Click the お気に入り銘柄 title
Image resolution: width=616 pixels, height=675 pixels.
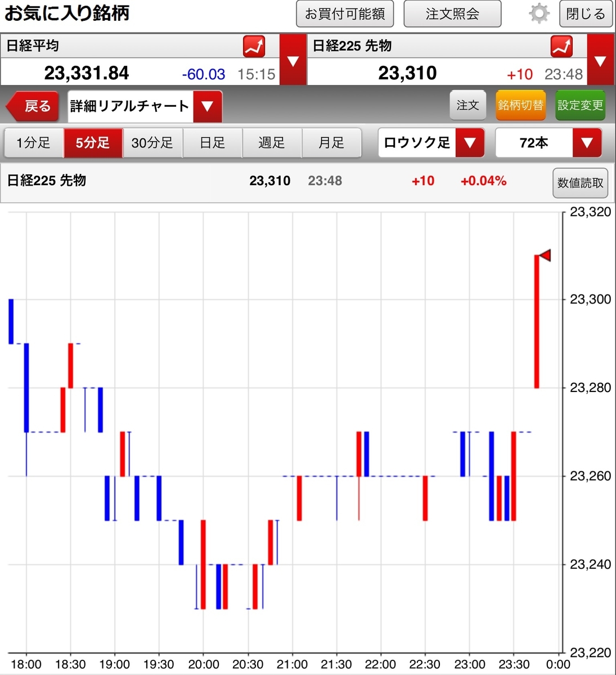point(67,13)
